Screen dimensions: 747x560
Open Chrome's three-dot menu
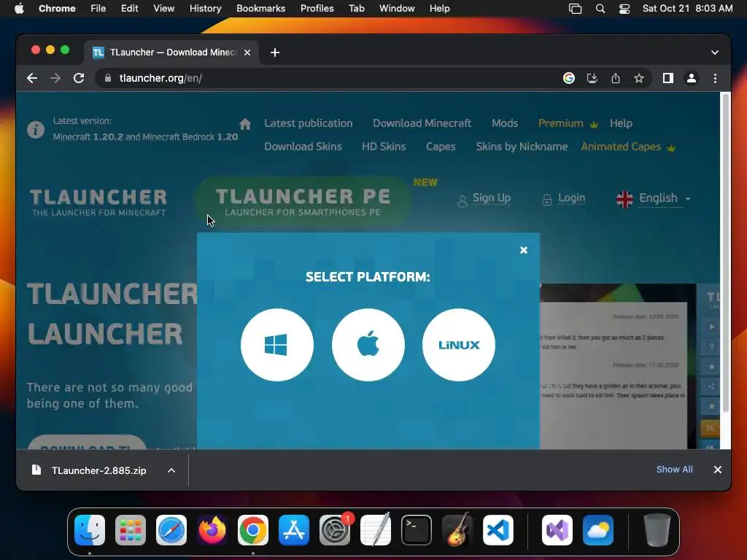click(715, 78)
